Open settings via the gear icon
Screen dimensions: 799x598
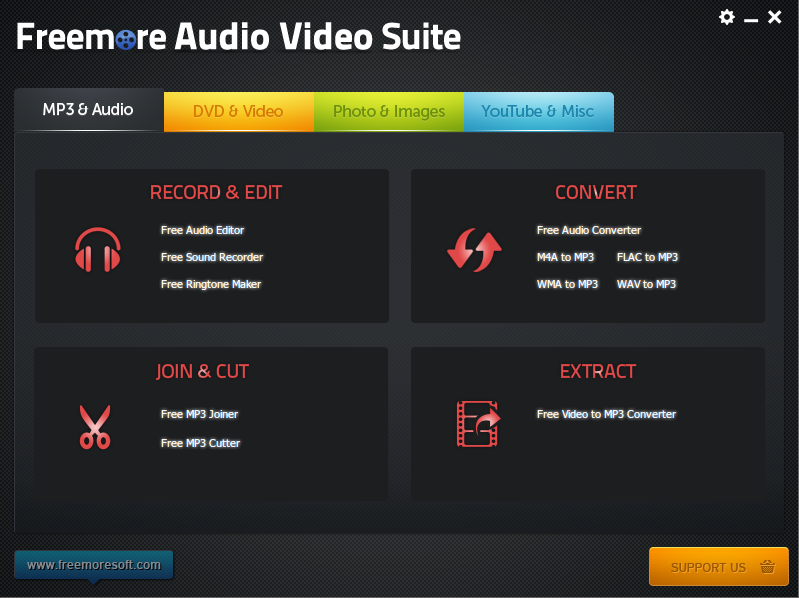click(727, 17)
